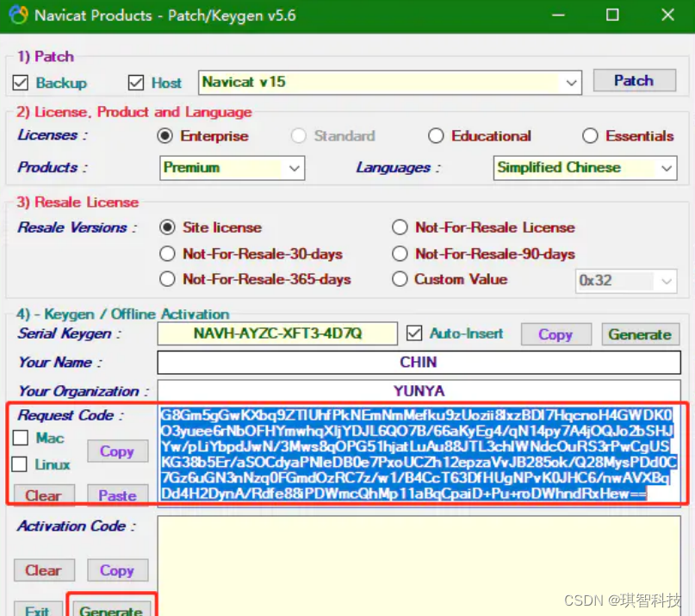Image resolution: width=695 pixels, height=616 pixels.
Task: Click the Navicat app icon in title bar
Action: 19,16
